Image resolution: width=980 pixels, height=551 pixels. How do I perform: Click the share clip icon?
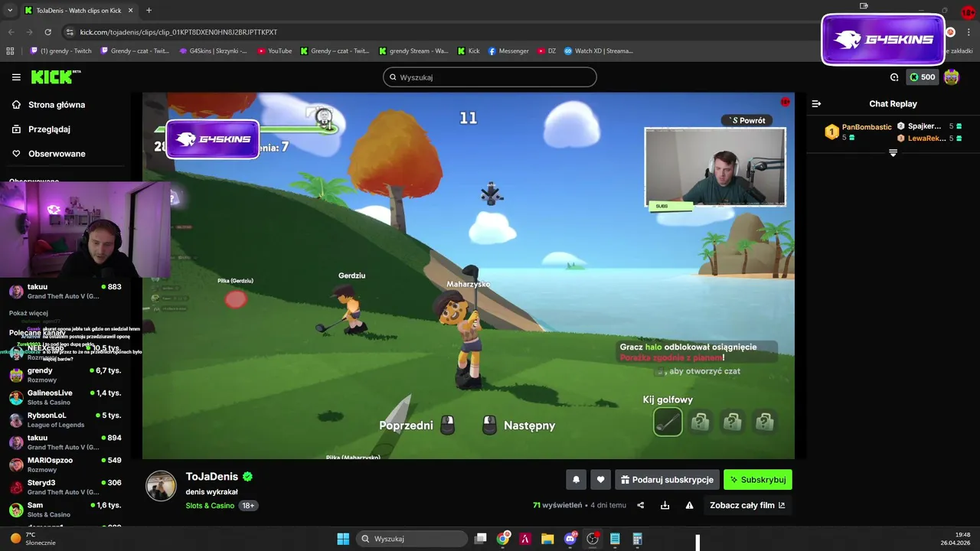pyautogui.click(x=641, y=505)
